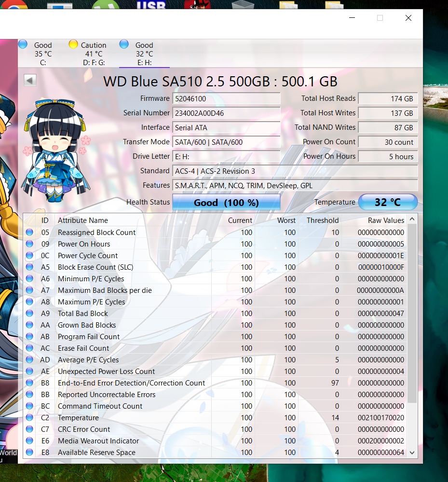Screen dimensions: 448x482
Task: Click the Total Host Reads value 174 GB
Action: 388,99
